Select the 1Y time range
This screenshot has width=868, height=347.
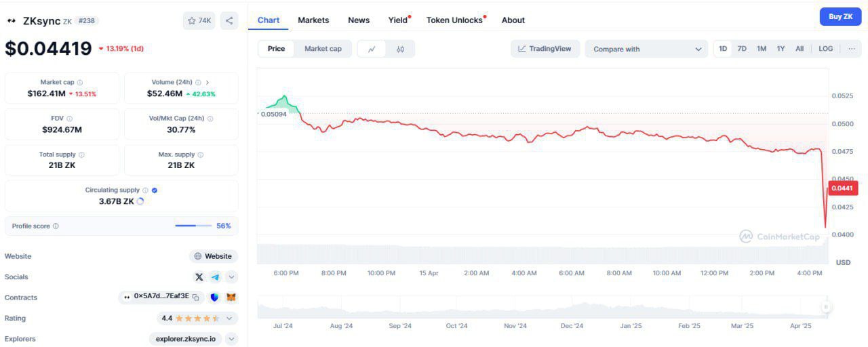point(781,49)
